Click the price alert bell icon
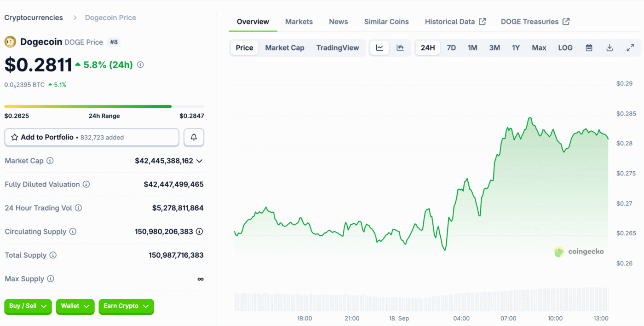The width and height of the screenshot is (644, 326). [194, 137]
